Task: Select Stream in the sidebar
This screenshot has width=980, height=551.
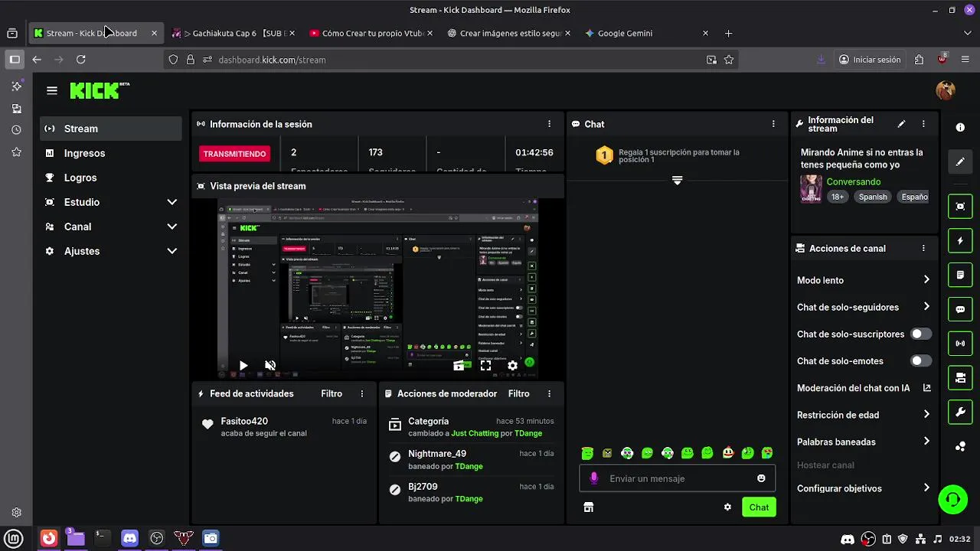Action: coord(110,129)
